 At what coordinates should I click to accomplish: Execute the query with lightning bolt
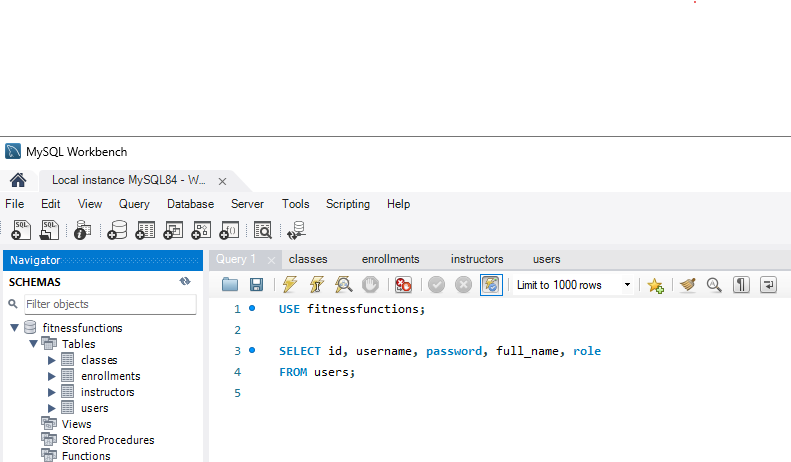[290, 285]
